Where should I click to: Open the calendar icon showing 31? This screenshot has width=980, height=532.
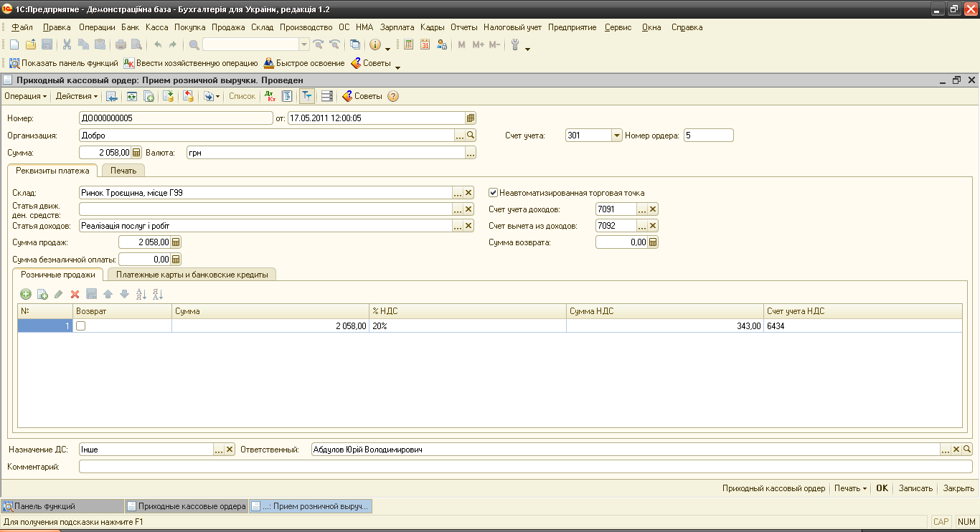(x=425, y=44)
